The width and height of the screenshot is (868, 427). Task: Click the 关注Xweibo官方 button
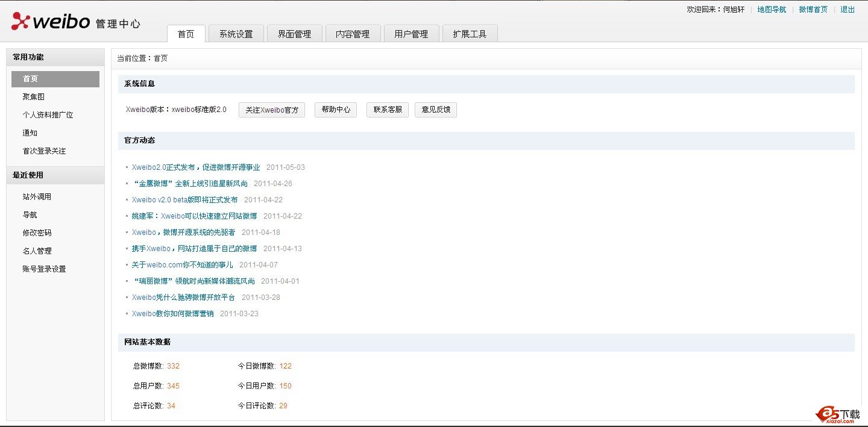tap(272, 110)
